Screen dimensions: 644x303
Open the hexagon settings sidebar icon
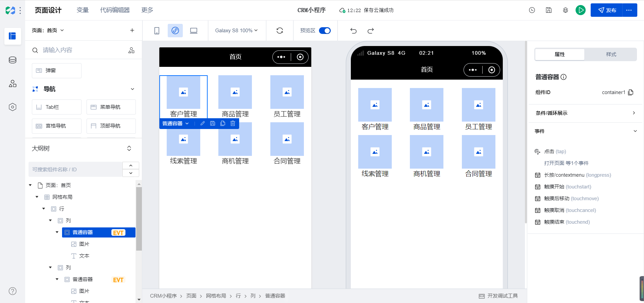[12, 107]
